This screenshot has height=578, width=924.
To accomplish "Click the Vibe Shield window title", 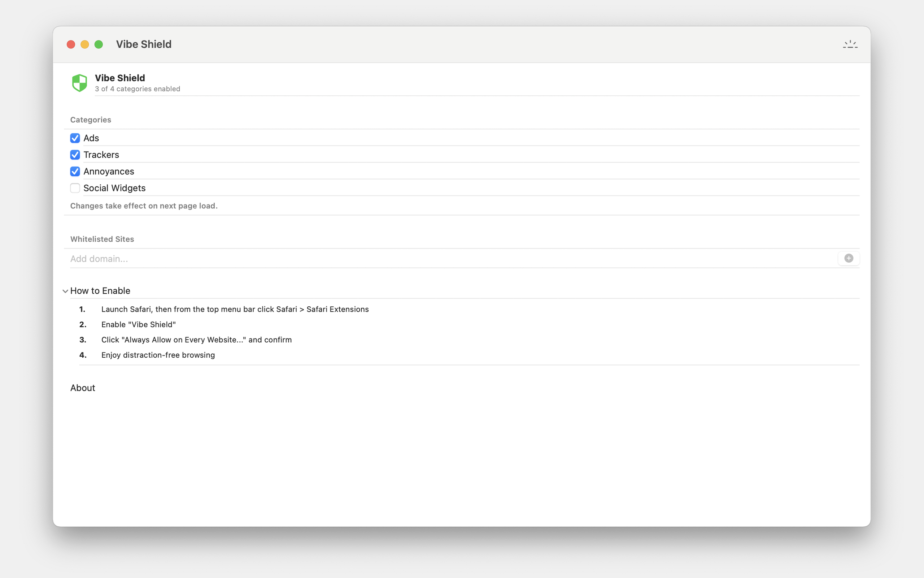I will click(144, 44).
